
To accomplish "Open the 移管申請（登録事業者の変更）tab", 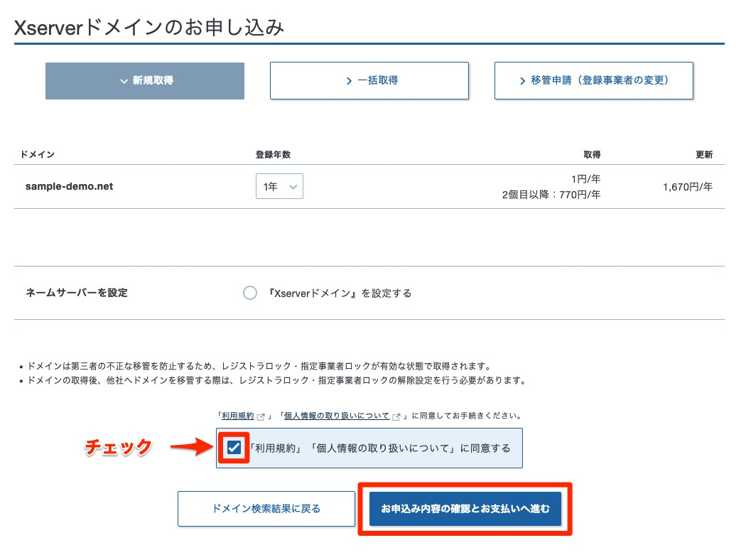I will pyautogui.click(x=594, y=81).
